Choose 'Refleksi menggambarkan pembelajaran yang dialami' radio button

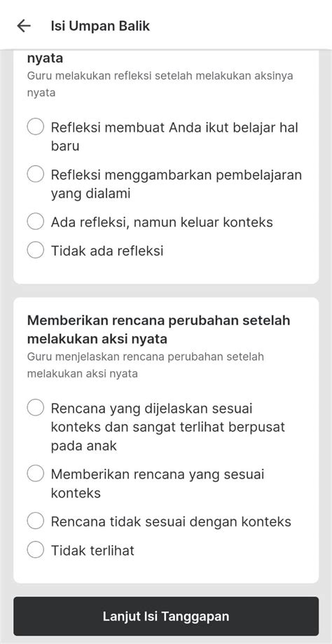(x=36, y=174)
